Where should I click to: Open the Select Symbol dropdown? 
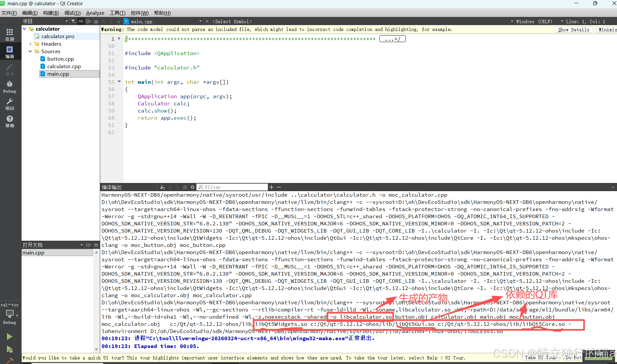pos(363,21)
